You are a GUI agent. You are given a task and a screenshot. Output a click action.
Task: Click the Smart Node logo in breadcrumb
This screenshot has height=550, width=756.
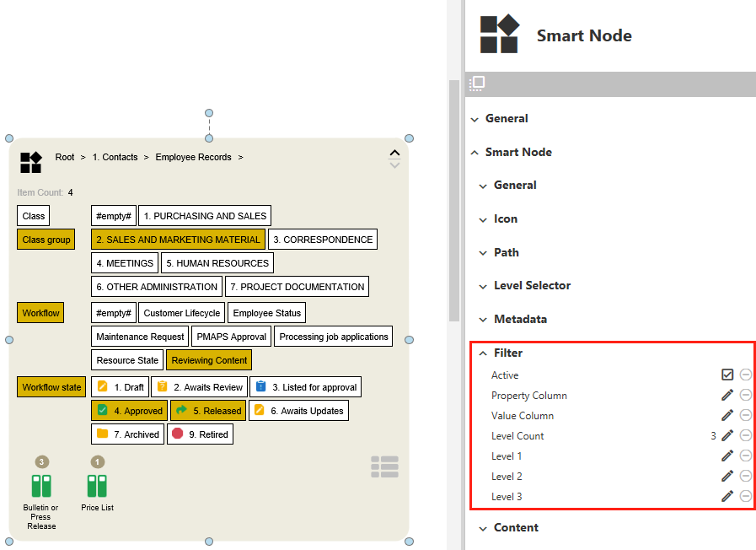click(x=31, y=162)
